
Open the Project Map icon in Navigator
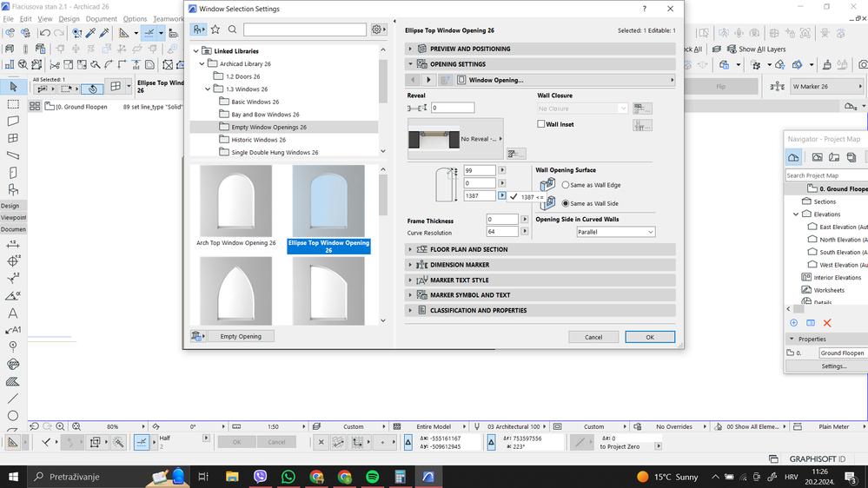(x=794, y=157)
